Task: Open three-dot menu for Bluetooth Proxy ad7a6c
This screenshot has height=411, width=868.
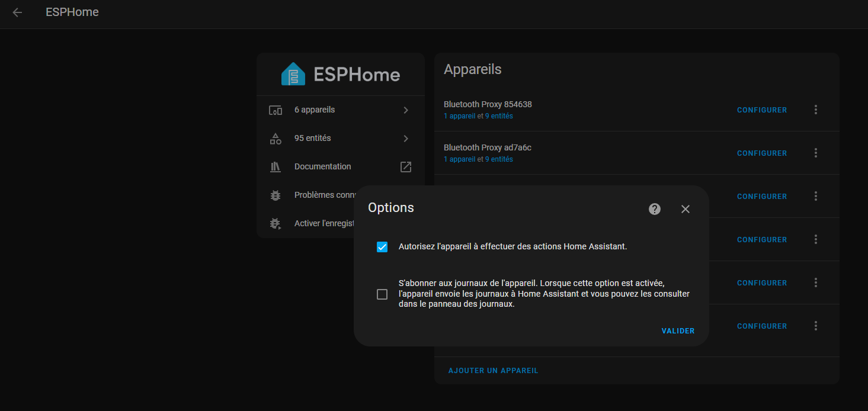Action: coord(816,153)
